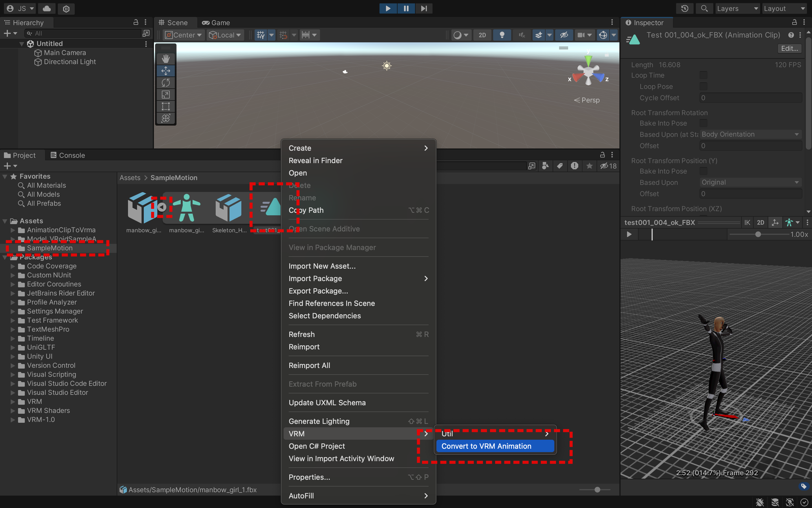This screenshot has height=508, width=812.
Task: Expand the AnimationClipToVrma folder
Action: [x=13, y=230]
